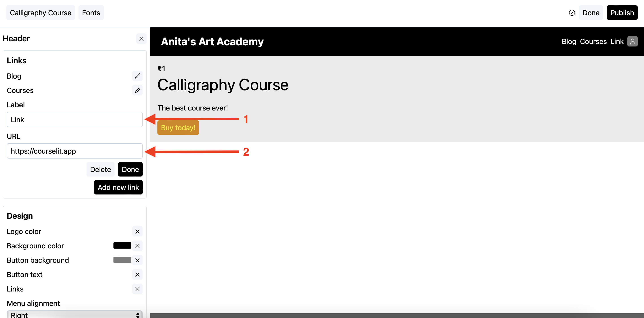644x318 pixels.
Task: Open the Fonts tab
Action: click(x=91, y=13)
